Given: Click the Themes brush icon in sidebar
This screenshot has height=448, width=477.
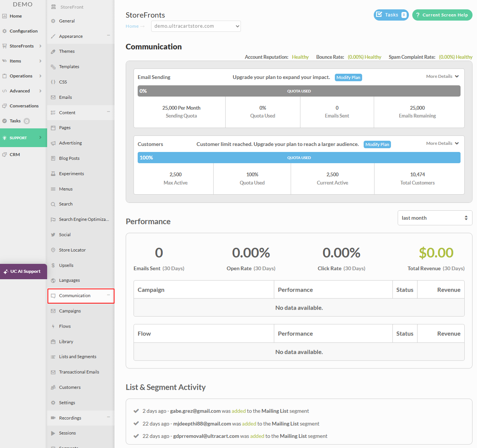Looking at the screenshot, I should click(x=53, y=52).
